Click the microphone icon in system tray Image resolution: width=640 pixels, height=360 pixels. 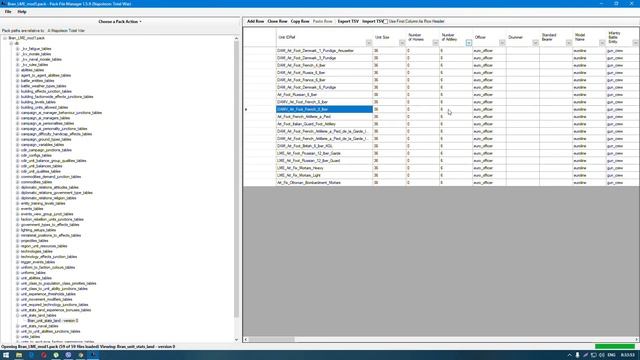tap(577, 355)
